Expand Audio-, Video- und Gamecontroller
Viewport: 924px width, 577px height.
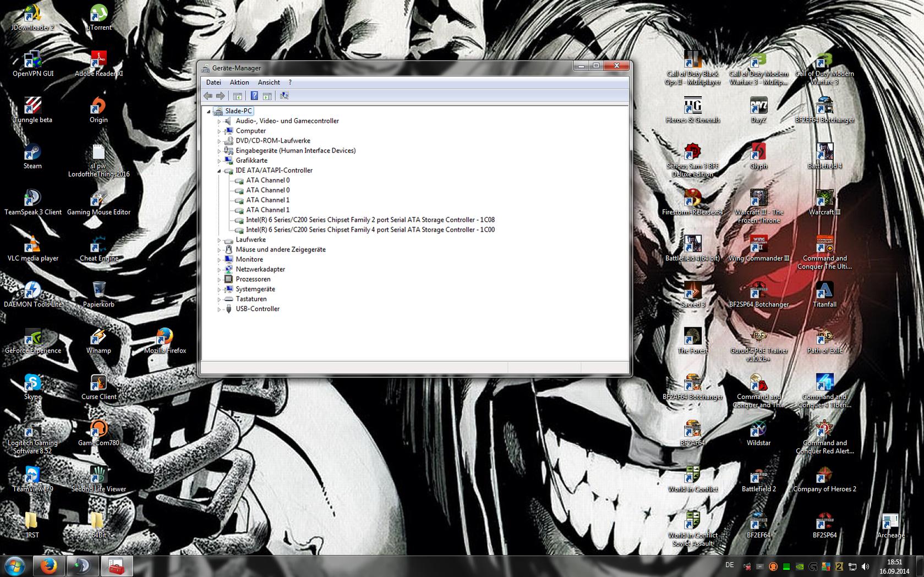[219, 121]
